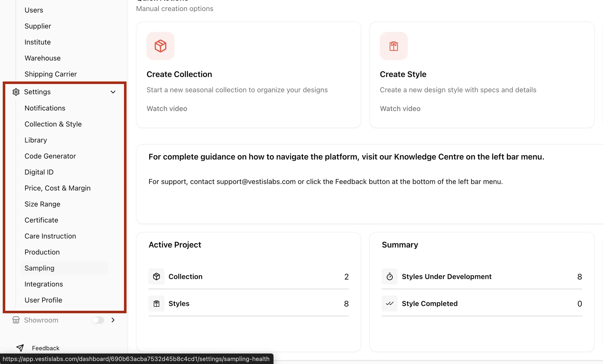This screenshot has width=603, height=364.
Task: Open Size Range settings
Action: [42, 204]
